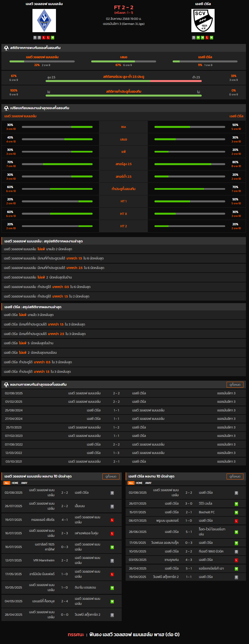Click the grey D form badge under SC Verl logo

(x=194, y=38)
